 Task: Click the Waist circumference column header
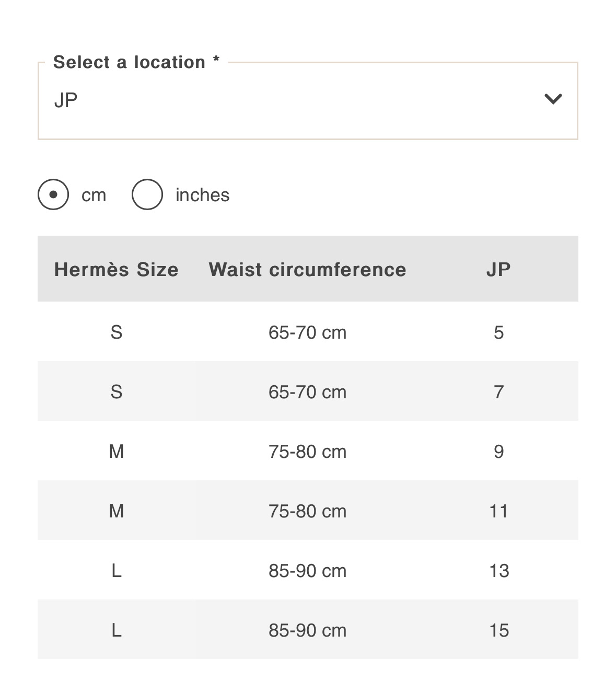tap(307, 269)
